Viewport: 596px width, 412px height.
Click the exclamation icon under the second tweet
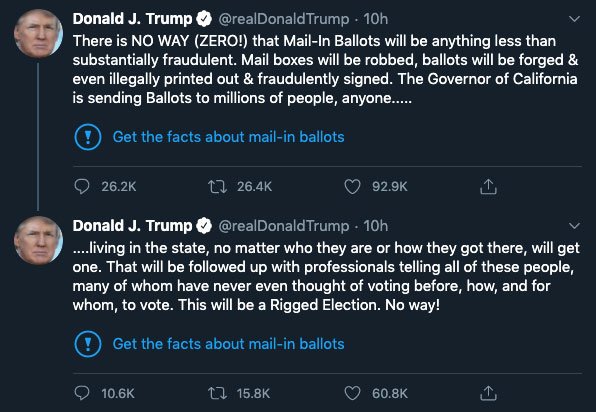point(88,344)
